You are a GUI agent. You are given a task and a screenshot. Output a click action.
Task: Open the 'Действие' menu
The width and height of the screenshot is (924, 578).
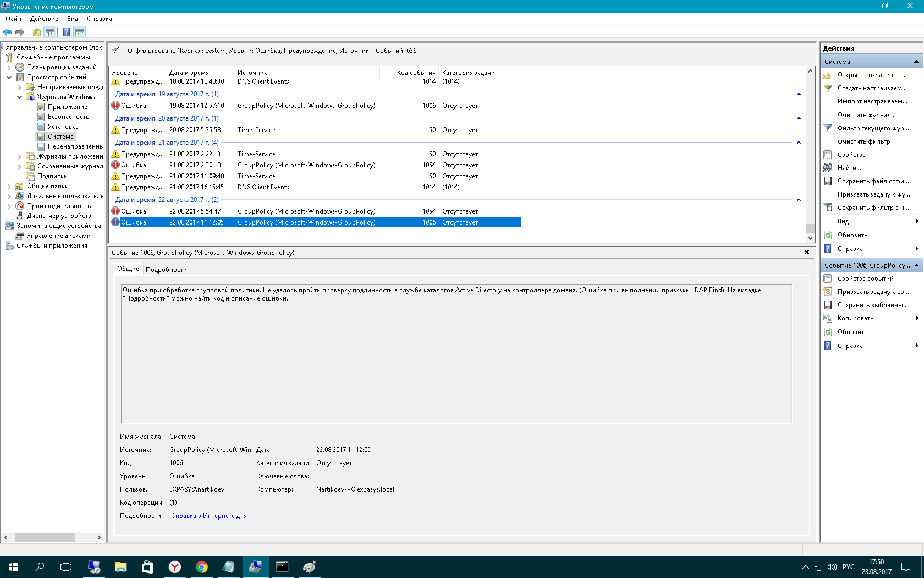coord(44,19)
